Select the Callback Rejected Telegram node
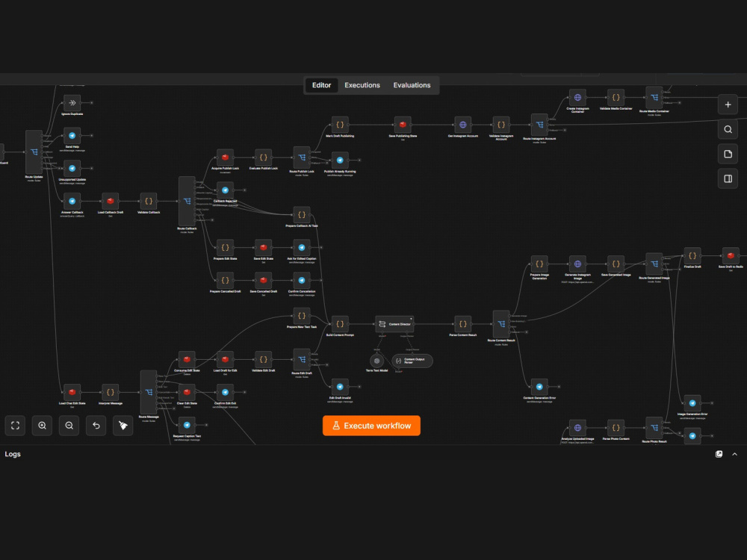The height and width of the screenshot is (560, 747). coord(225,190)
